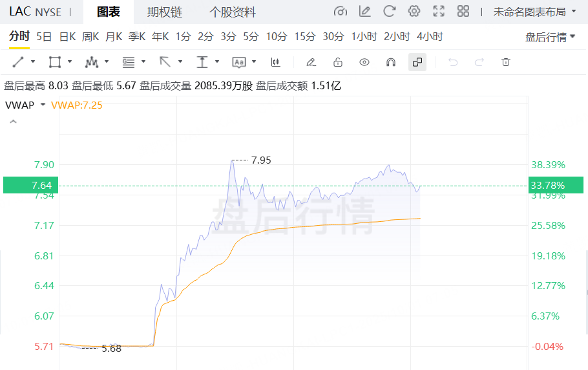Toggle the linked drawing mode button
588x370 pixels.
click(417, 62)
